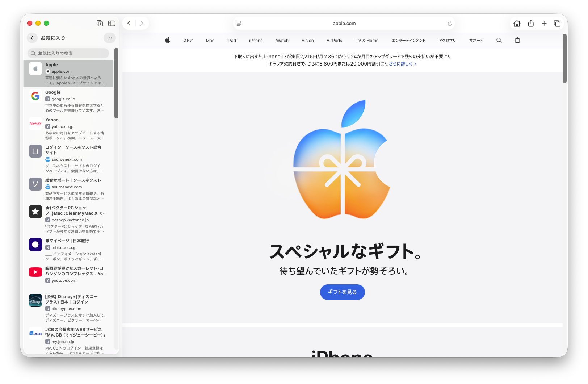This screenshot has height=384, width=588.
Task: Open the more options ellipsis in sidebar
Action: 110,38
